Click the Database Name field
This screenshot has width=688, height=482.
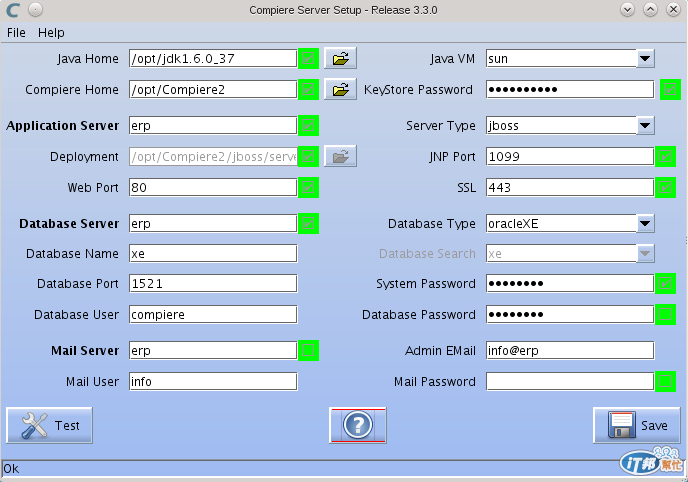(x=213, y=253)
